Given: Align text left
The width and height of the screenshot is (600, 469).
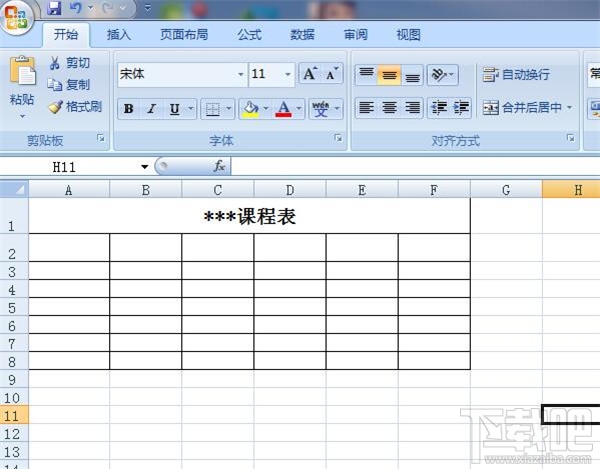Looking at the screenshot, I should (x=366, y=107).
